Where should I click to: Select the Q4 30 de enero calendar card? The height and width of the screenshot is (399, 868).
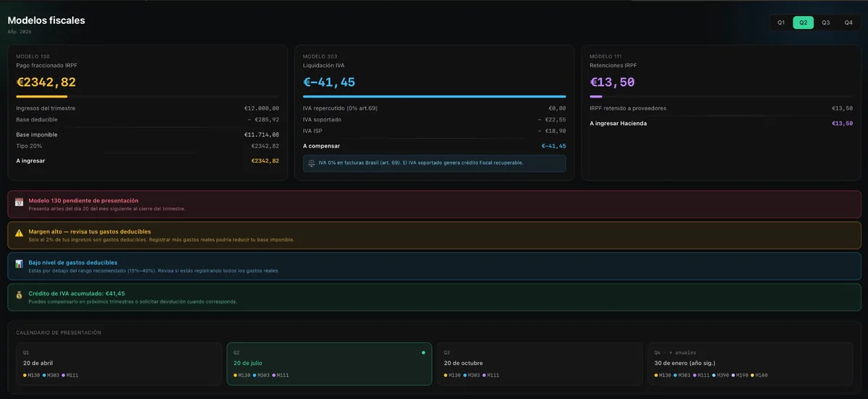click(x=750, y=364)
